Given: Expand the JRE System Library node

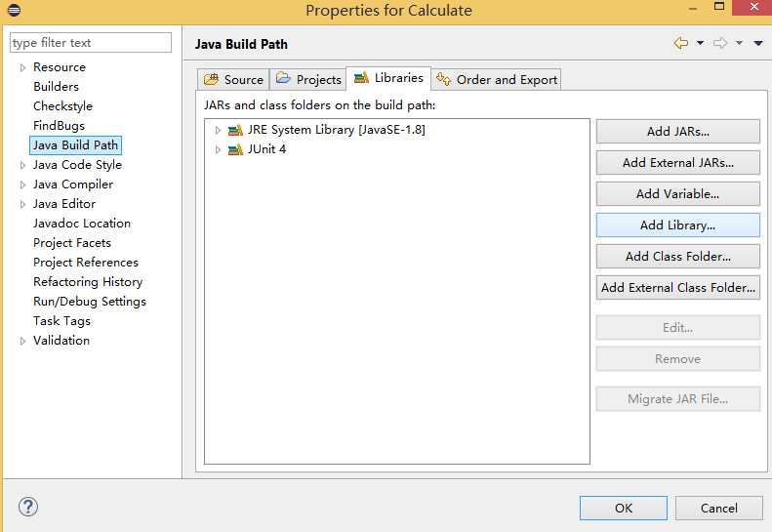Looking at the screenshot, I should tap(218, 130).
